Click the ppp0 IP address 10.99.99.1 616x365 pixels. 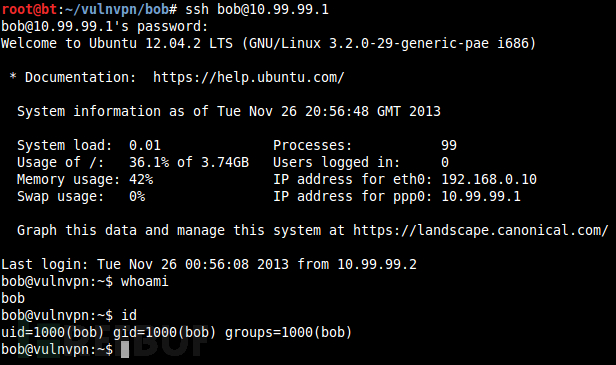[481, 196]
